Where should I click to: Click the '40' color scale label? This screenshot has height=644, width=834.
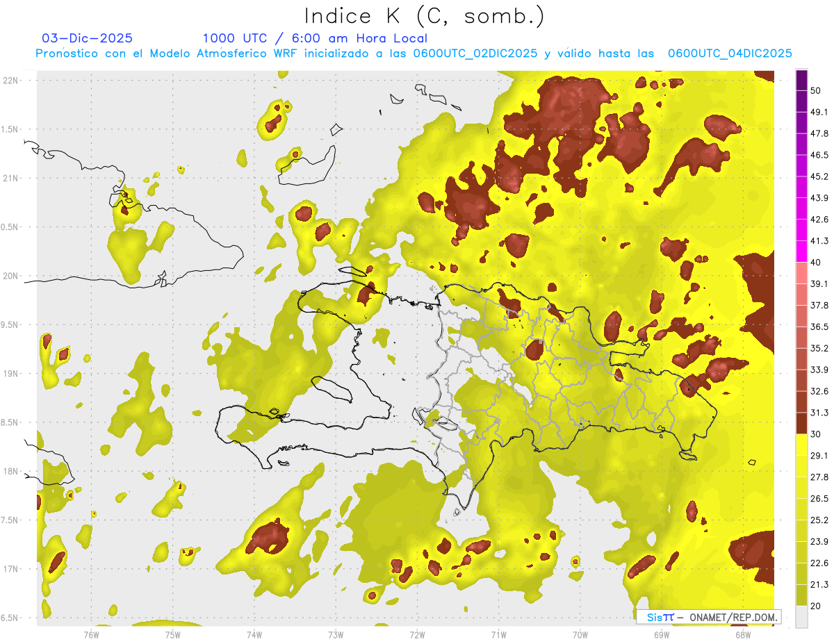pos(816,263)
